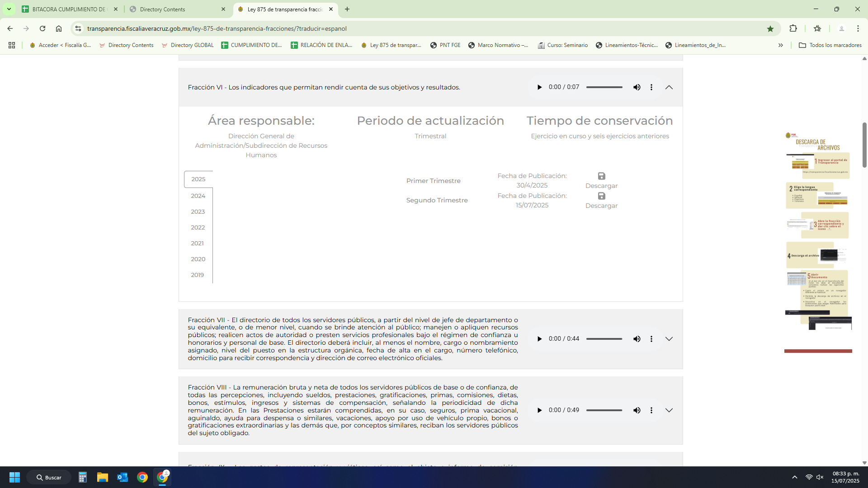
Task: Mute the Fracción VII audio player
Action: (x=637, y=339)
